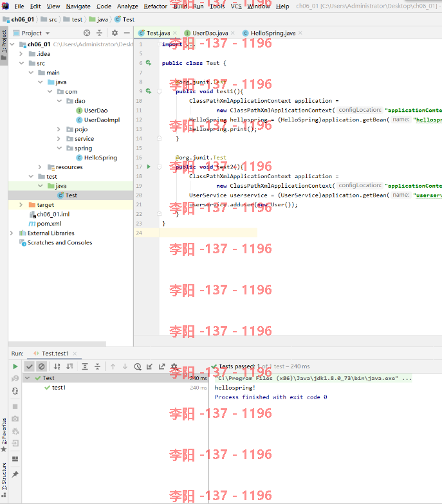
Task: Rerun tests with green play button
Action: 15,366
